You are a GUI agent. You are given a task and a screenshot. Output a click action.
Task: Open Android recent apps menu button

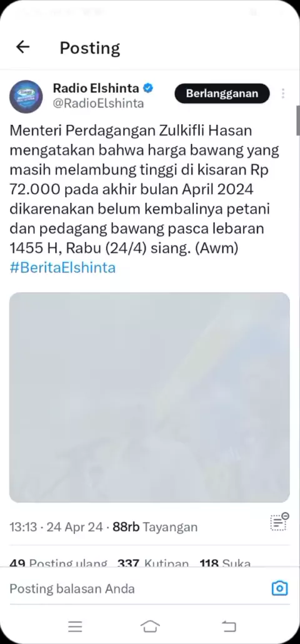75,627
